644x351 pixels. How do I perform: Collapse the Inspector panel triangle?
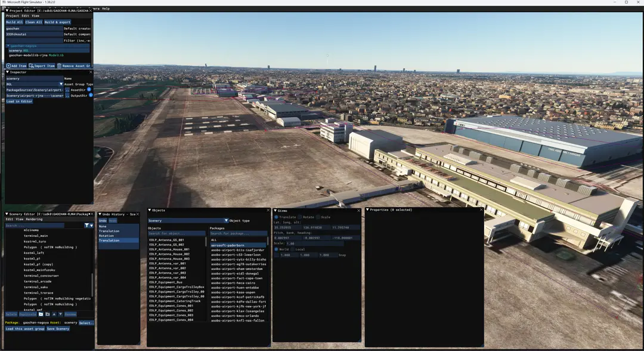[7, 72]
